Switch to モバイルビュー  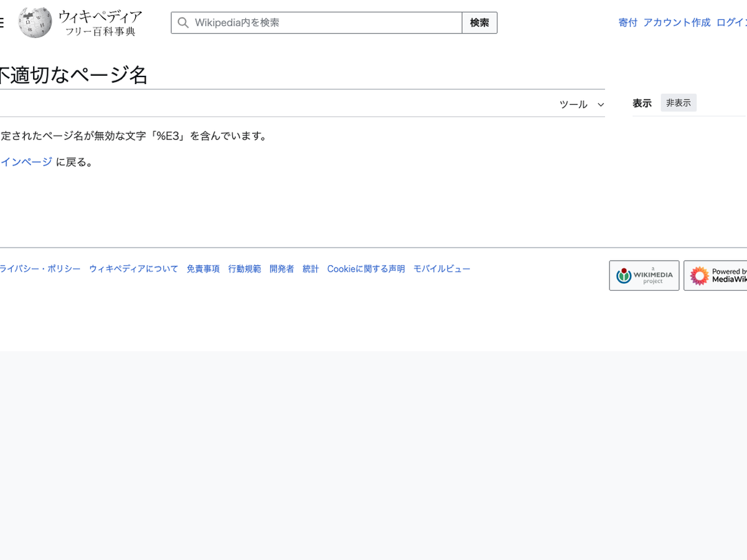(x=441, y=269)
